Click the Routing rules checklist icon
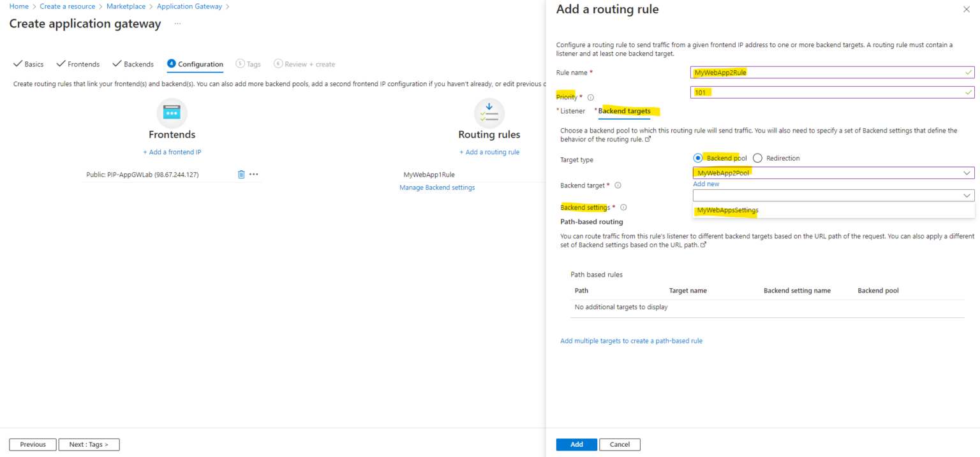This screenshot has width=980, height=457. point(489,112)
